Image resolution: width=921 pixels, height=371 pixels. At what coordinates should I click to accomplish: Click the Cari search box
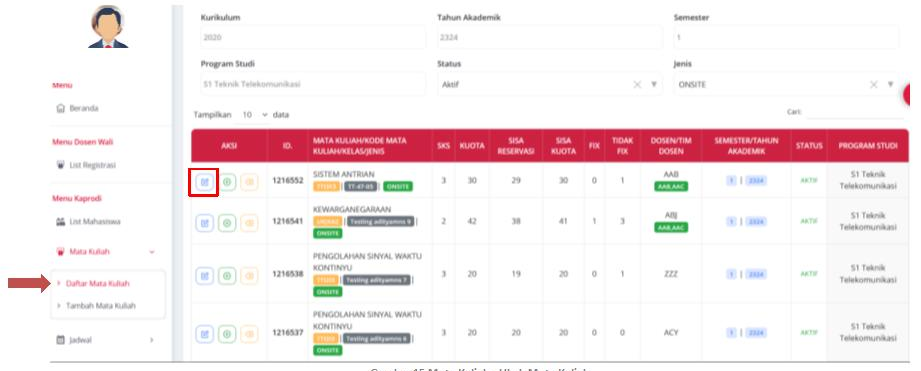tap(855, 112)
